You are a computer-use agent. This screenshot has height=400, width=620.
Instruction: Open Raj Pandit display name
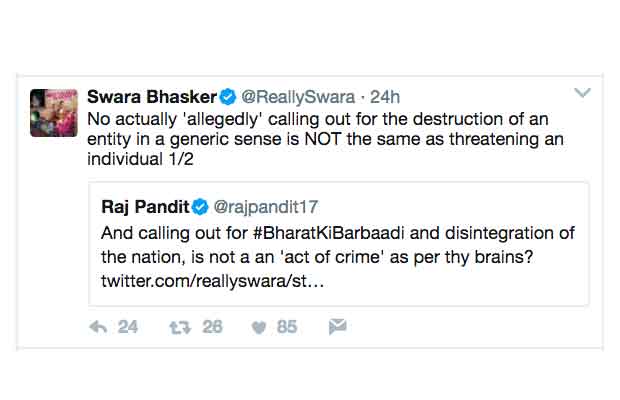pyautogui.click(x=144, y=207)
